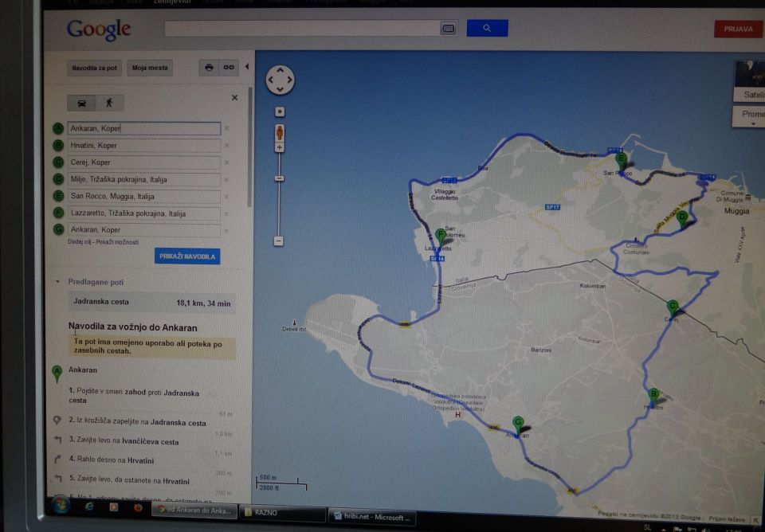Collapse the side panel with the arrow
The width and height of the screenshot is (765, 532).
point(247,66)
